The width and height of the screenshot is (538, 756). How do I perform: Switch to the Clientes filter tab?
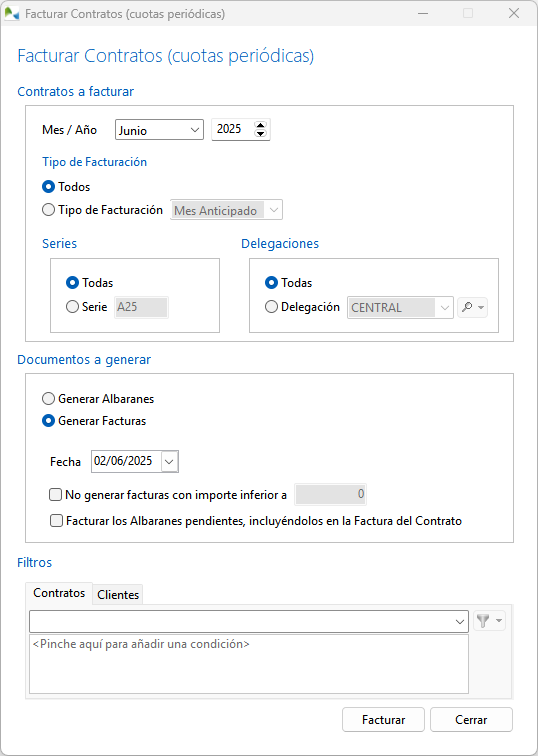(118, 594)
